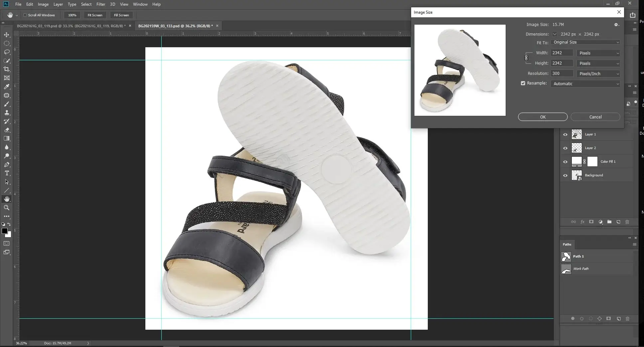
Task: Toggle visibility of Layer 2
Action: pos(565,148)
